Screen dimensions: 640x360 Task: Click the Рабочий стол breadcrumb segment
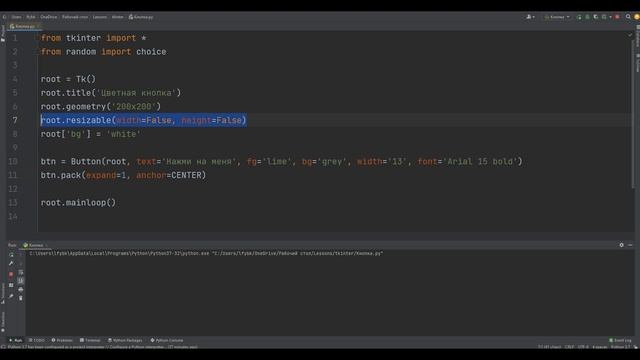(75, 17)
